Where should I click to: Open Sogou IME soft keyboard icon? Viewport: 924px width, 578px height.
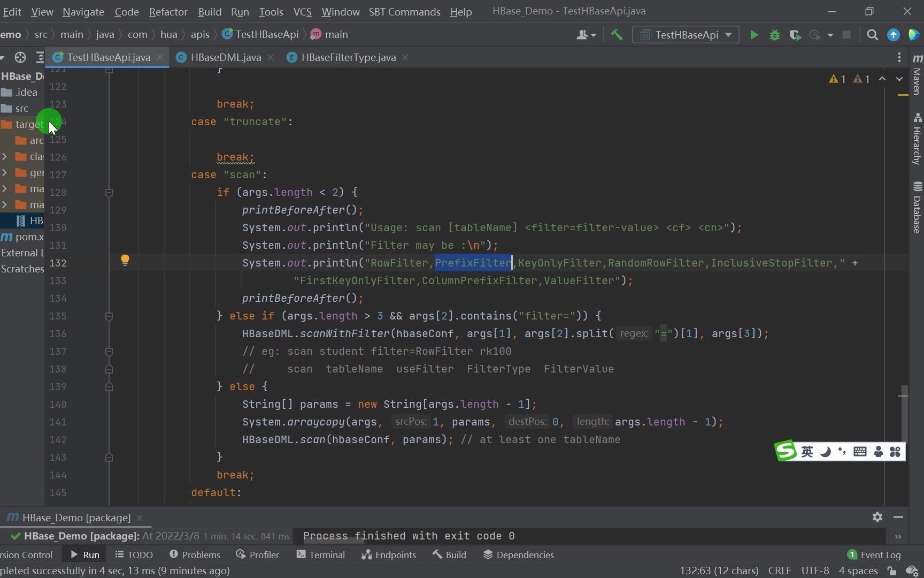coord(860,451)
